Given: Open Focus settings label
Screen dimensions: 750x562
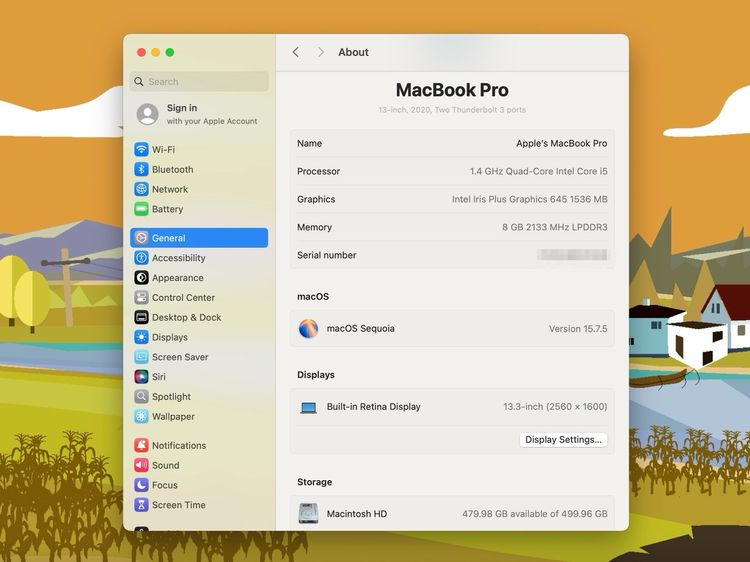Looking at the screenshot, I should point(165,485).
